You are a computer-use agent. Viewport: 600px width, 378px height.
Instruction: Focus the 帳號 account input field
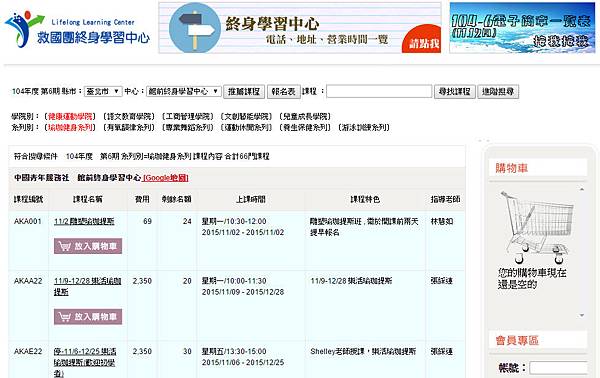coord(558,368)
